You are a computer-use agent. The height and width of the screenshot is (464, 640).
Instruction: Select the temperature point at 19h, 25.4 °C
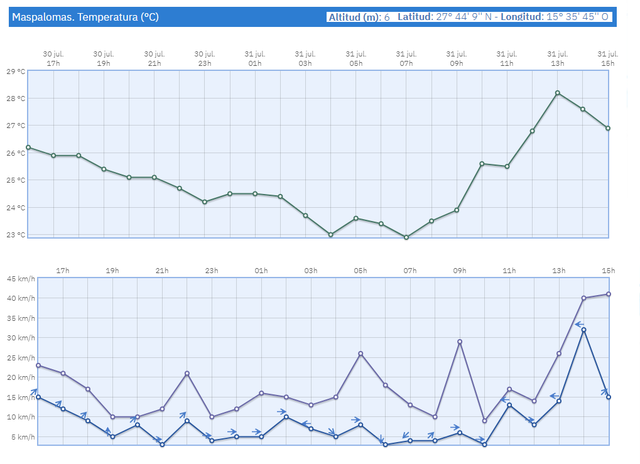point(104,169)
